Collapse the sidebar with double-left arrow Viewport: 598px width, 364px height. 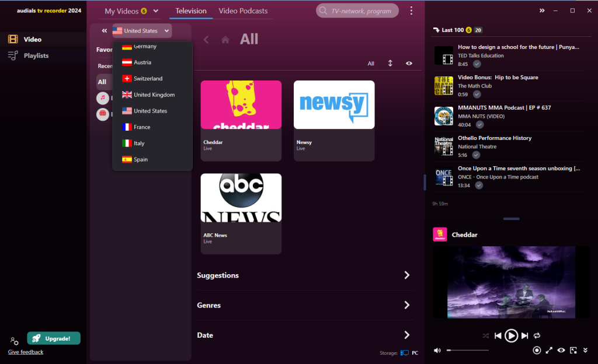click(104, 31)
